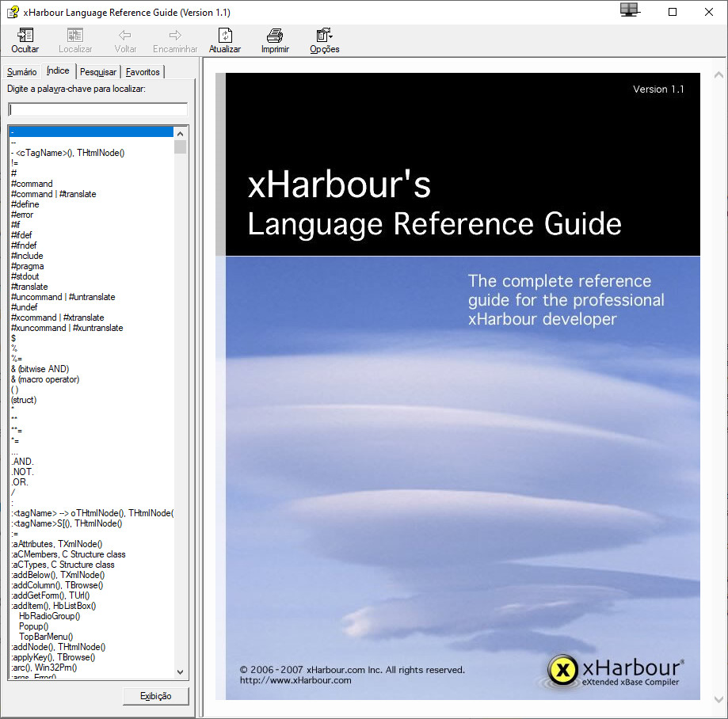Image resolution: width=728 pixels, height=719 pixels.
Task: Click the monitor icon in the title bar
Action: point(629,10)
